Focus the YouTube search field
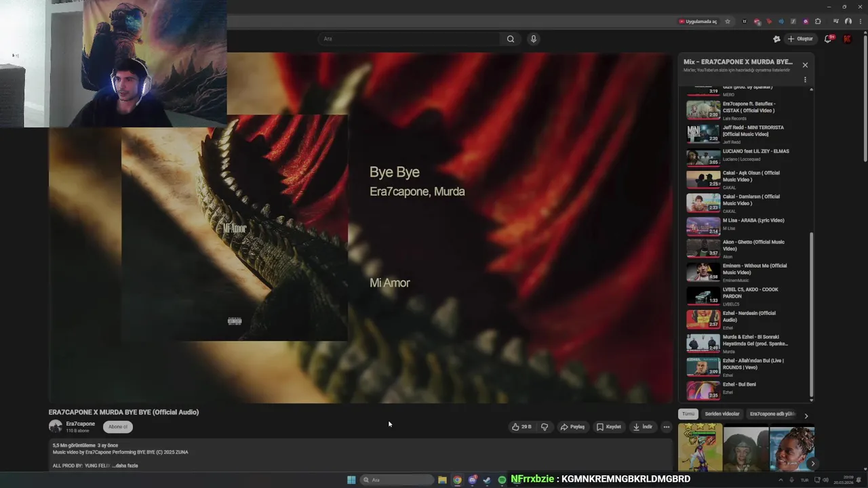 (410, 39)
